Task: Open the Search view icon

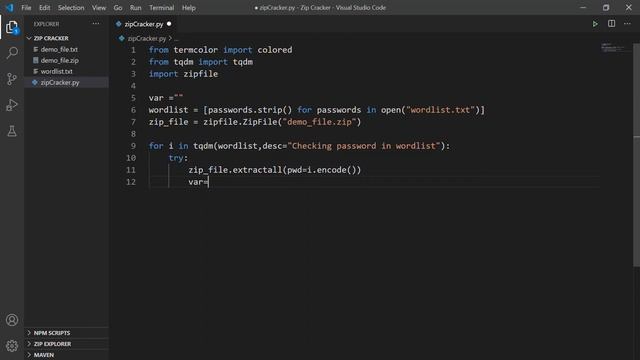Action: tap(12, 53)
